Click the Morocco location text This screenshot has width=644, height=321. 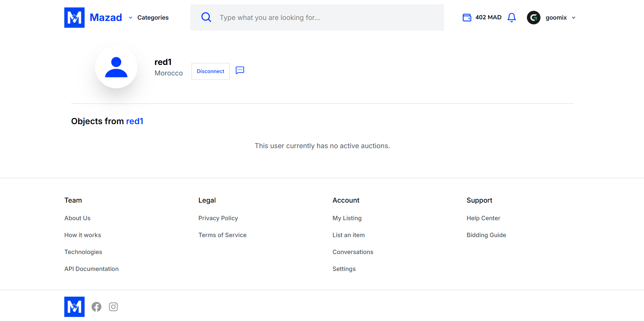[x=169, y=73]
